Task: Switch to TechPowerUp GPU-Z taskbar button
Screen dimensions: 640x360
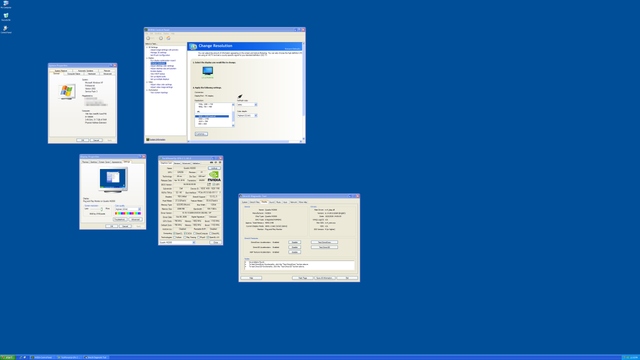Action: coord(69,357)
